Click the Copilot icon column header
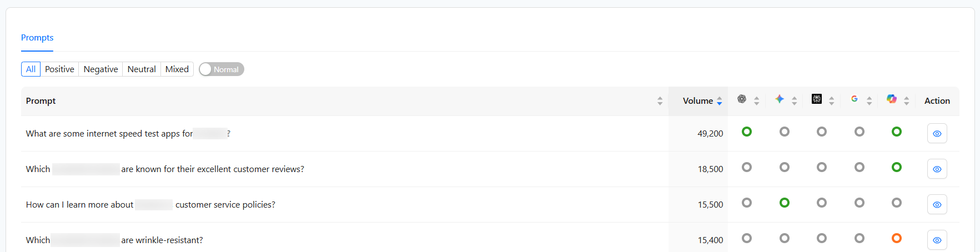Image resolution: width=980 pixels, height=252 pixels. click(892, 99)
